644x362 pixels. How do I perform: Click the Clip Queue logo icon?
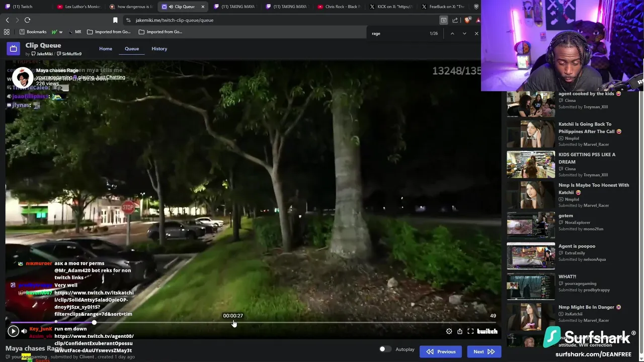coord(13,49)
